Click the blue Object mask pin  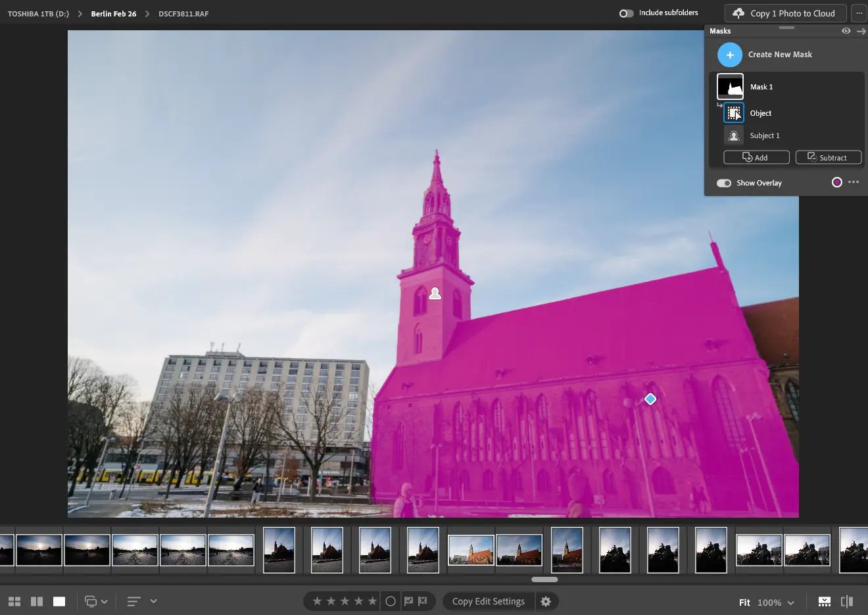pos(650,399)
